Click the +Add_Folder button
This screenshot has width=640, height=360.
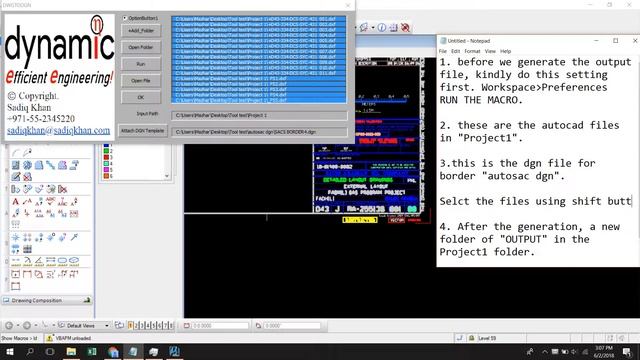pos(141,31)
